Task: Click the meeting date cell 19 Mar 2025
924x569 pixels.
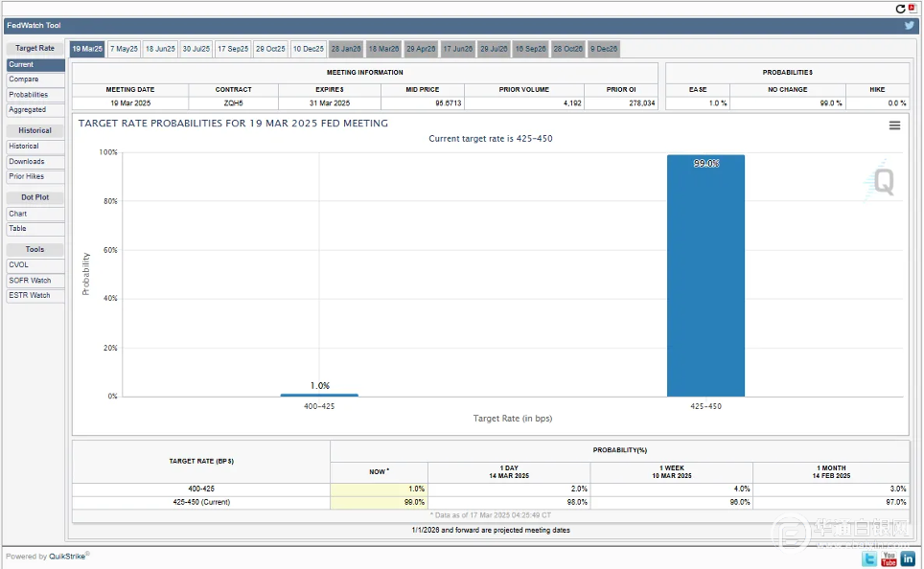Action: pyautogui.click(x=130, y=103)
